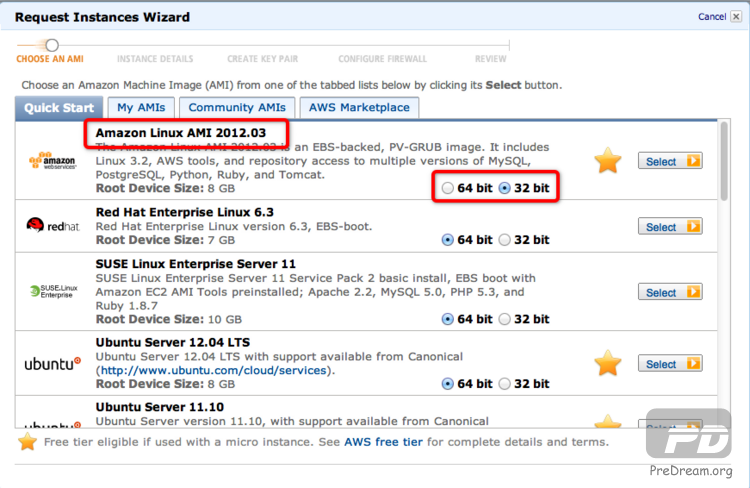Click the star icon in the free tier footer note

[27, 442]
